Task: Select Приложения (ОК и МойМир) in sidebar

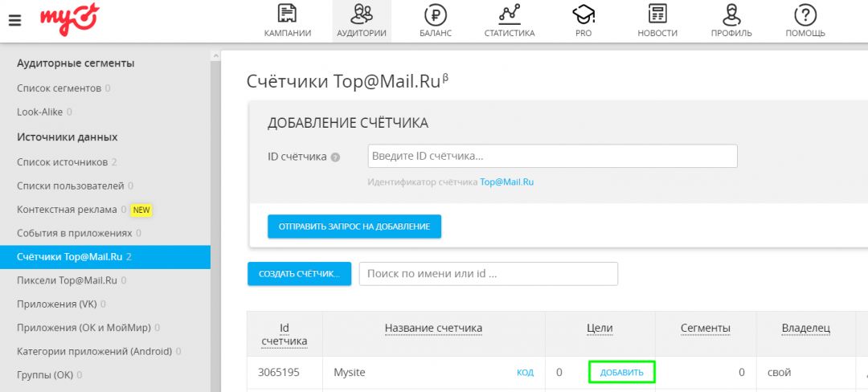Action: pos(84,328)
